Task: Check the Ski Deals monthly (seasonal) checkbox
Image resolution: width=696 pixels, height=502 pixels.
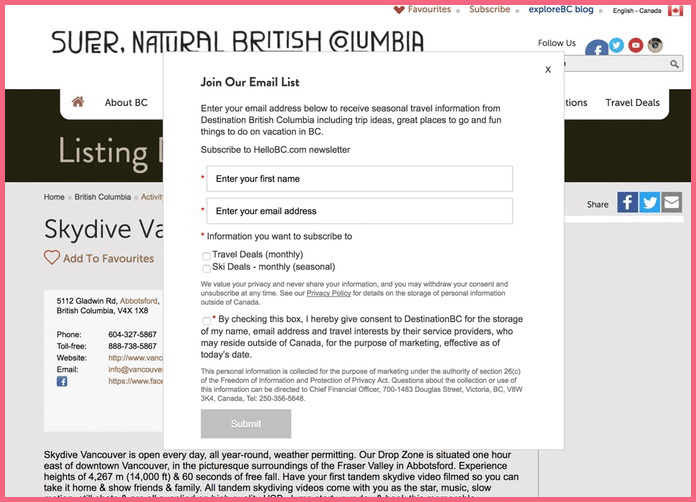Action: click(x=206, y=268)
